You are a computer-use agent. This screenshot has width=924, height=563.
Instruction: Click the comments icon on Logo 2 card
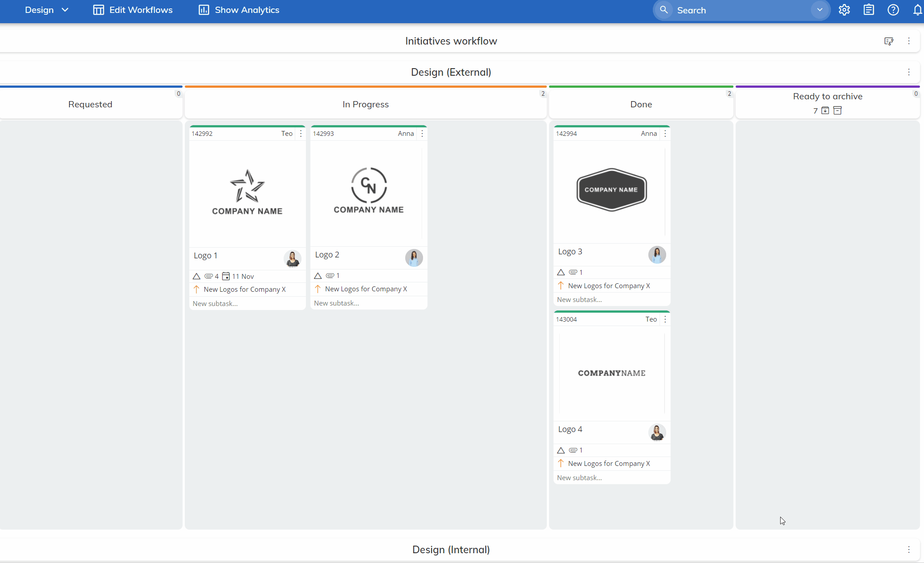(330, 275)
